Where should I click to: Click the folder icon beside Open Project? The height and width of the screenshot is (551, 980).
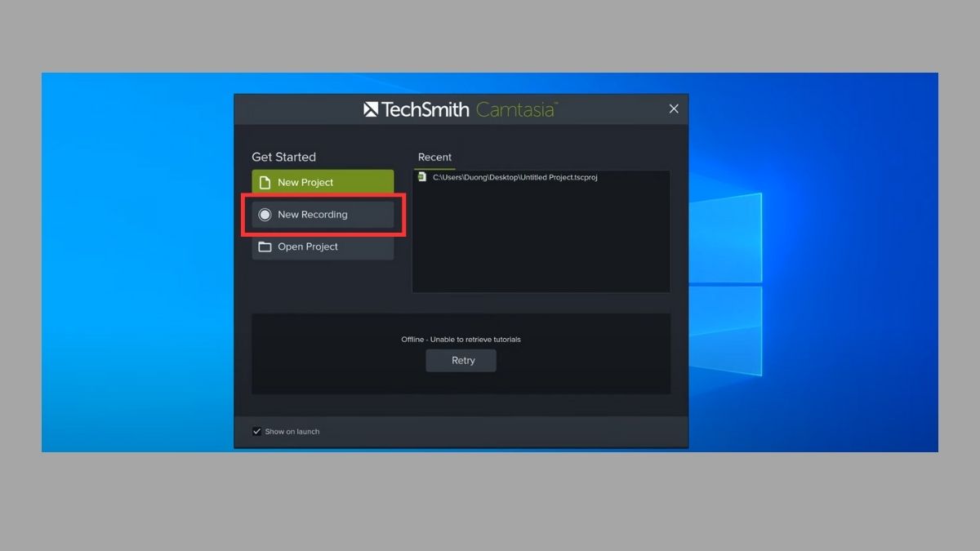265,247
